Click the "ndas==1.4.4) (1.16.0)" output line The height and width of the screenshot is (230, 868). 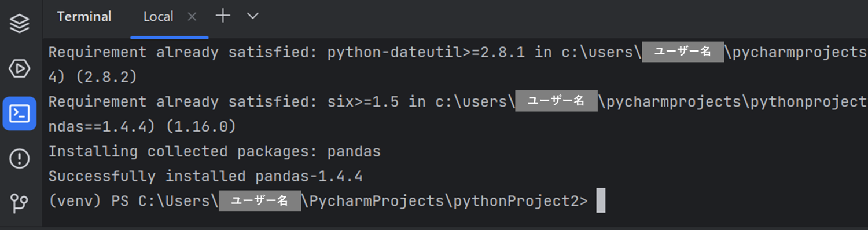point(142,127)
